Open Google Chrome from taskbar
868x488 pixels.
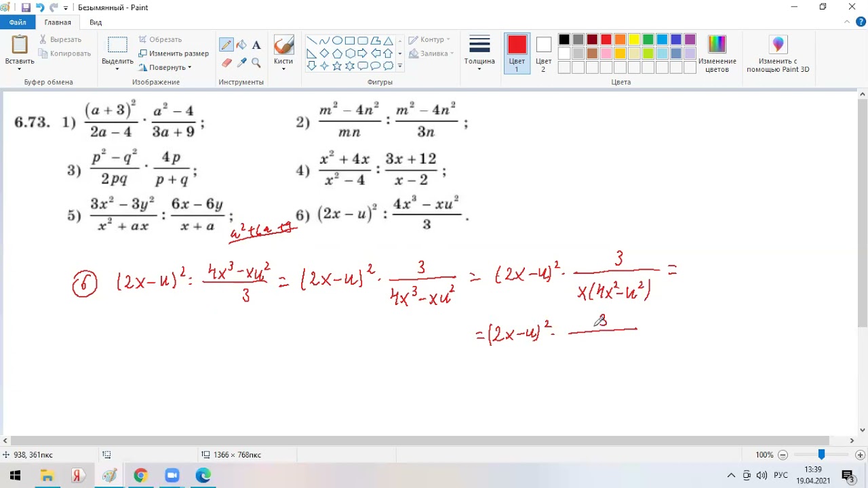pyautogui.click(x=140, y=475)
